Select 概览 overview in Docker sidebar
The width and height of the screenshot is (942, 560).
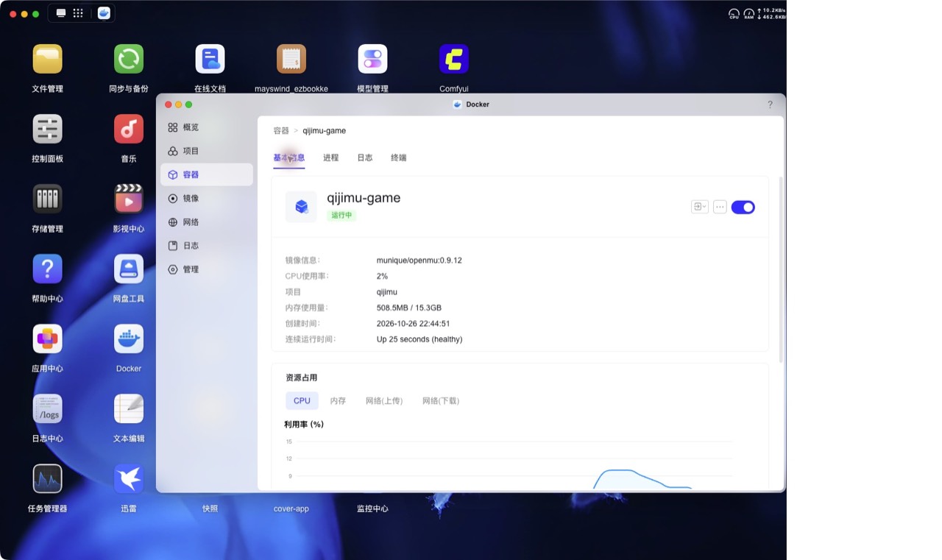207,127
